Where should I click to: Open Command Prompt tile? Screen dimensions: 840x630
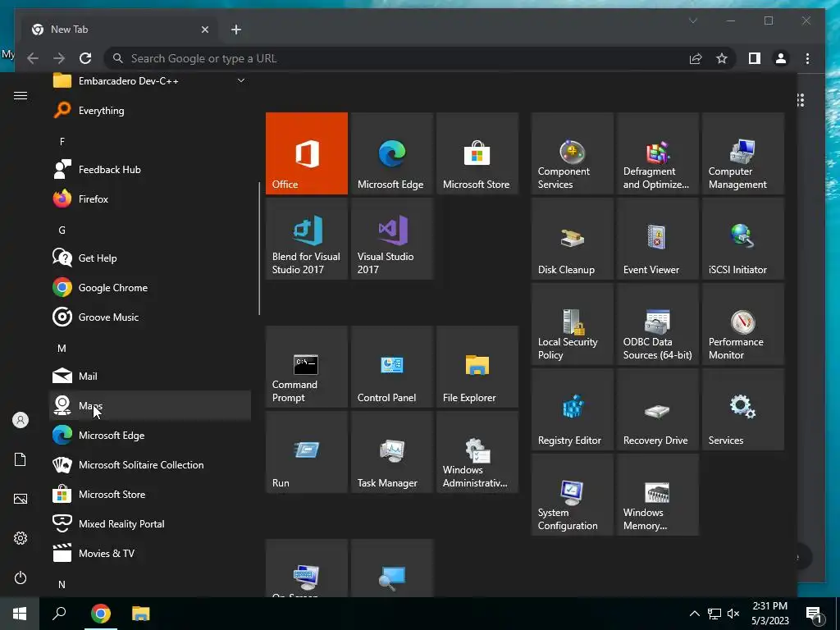[307, 367]
